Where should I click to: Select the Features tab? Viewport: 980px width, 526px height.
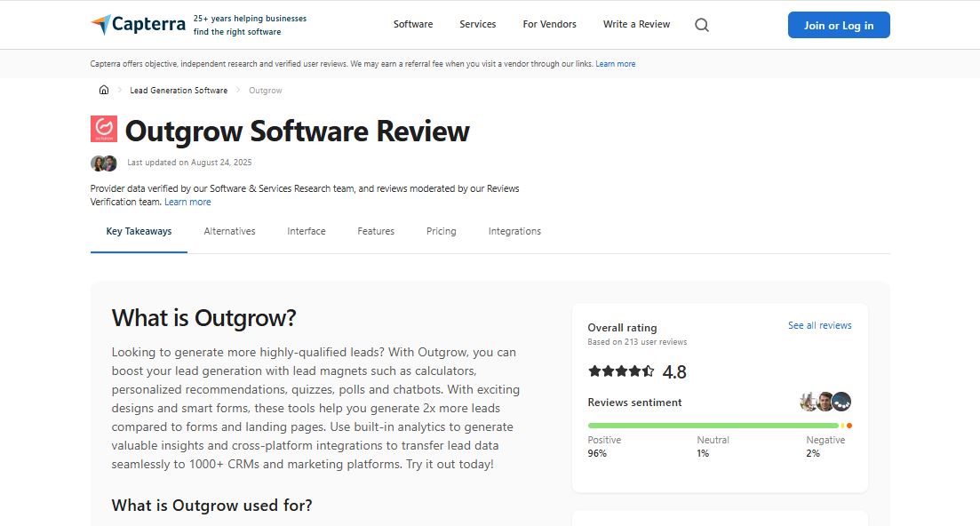pyautogui.click(x=376, y=231)
